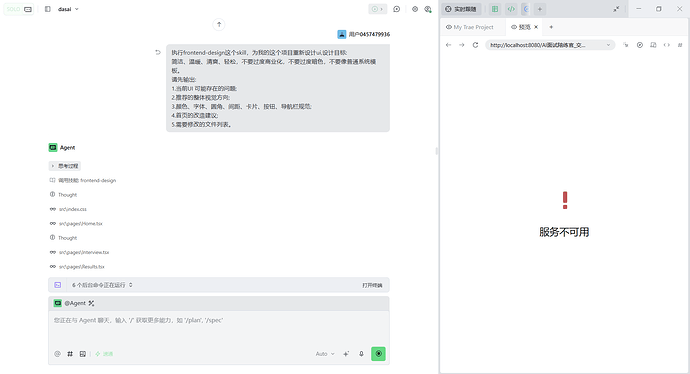Image resolution: width=690 pixels, height=374 pixels.
Task: Click the angle brackets code icon in preview toolbar
Action: click(x=667, y=45)
